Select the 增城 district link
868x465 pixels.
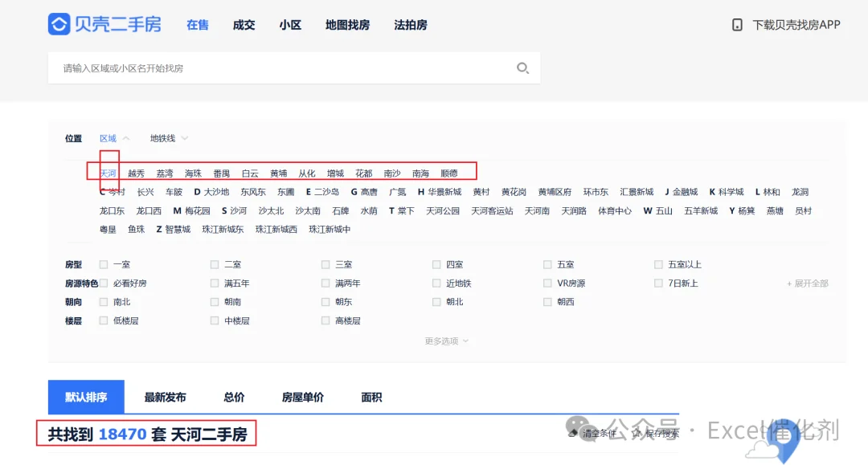[335, 173]
